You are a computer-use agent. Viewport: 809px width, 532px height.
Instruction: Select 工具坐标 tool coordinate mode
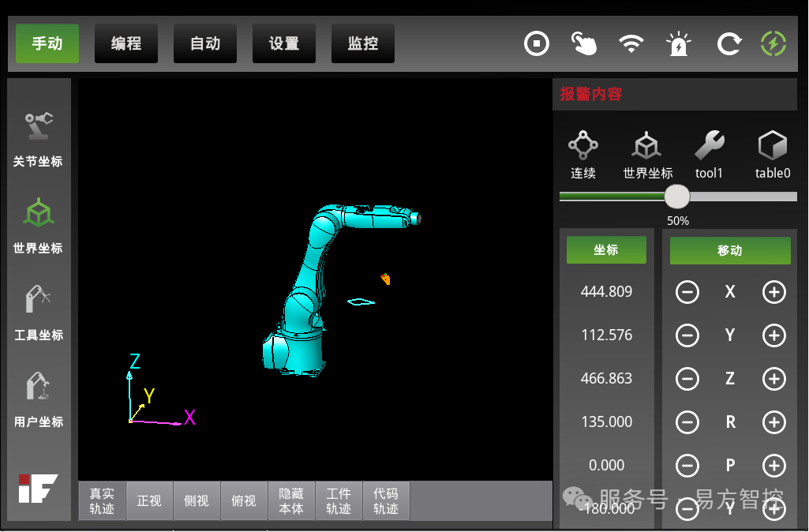pyautogui.click(x=38, y=313)
